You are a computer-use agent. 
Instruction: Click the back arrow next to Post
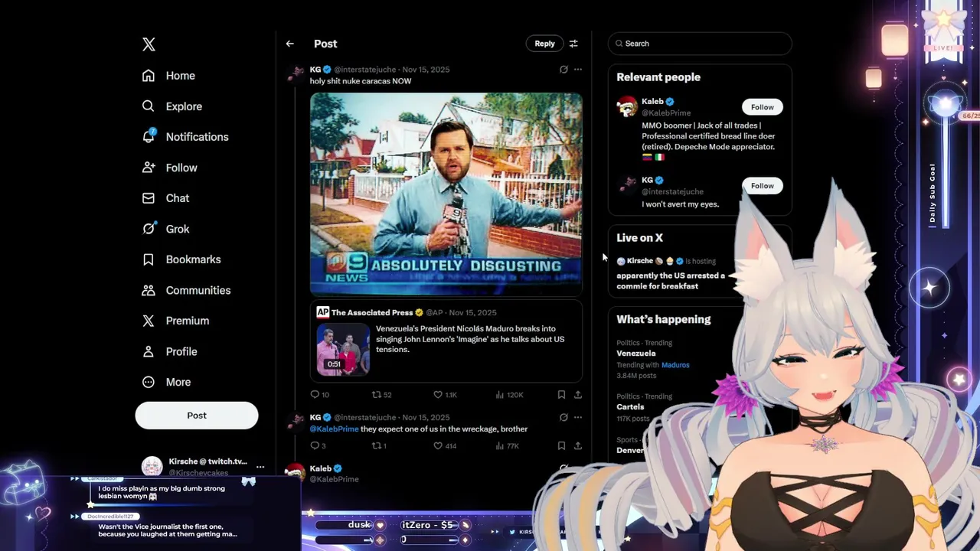(x=289, y=44)
